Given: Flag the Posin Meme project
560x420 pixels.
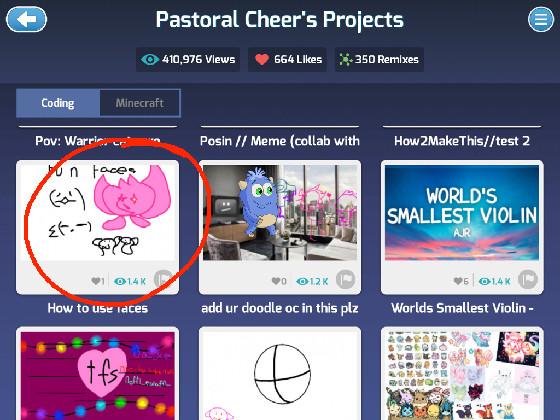Looking at the screenshot, I should (x=346, y=279).
